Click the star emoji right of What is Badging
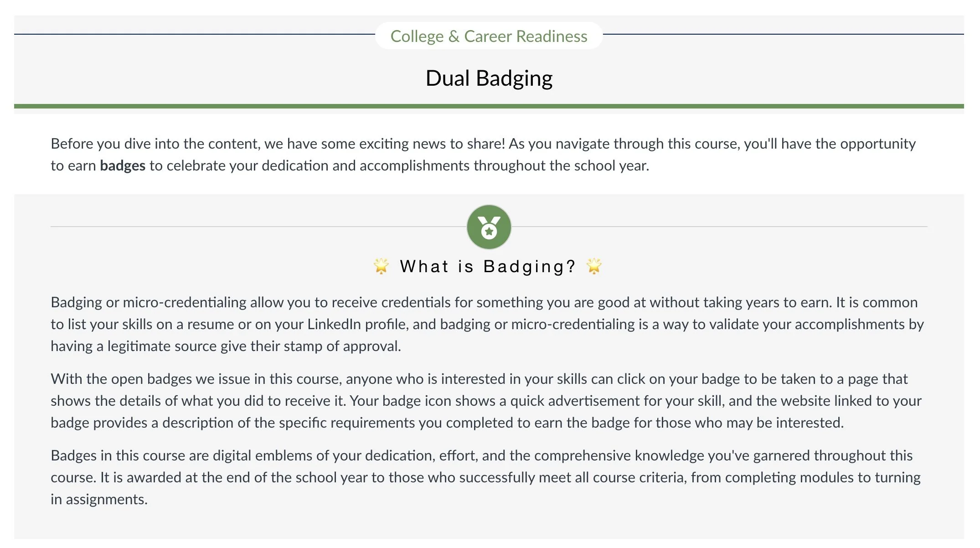 coord(594,266)
